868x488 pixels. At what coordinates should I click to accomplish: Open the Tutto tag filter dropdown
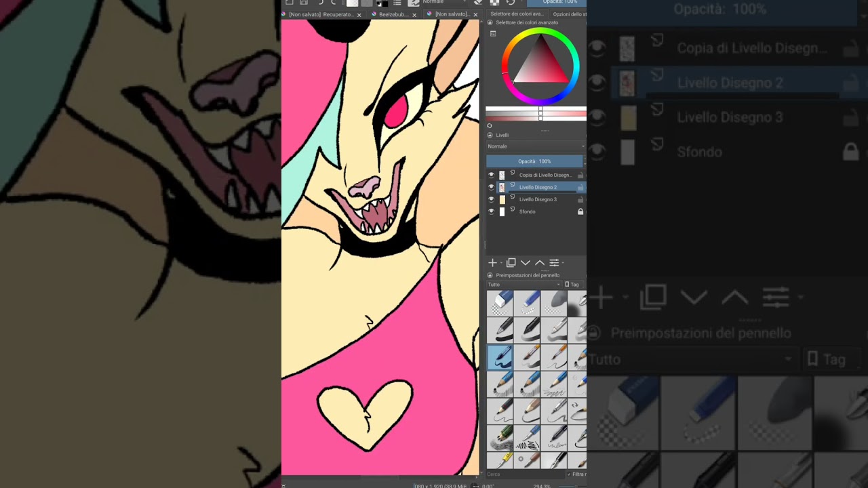pos(524,285)
